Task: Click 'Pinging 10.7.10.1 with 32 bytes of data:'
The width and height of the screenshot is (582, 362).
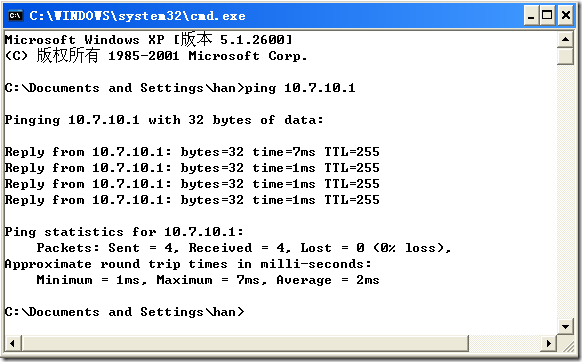Action: (x=164, y=120)
